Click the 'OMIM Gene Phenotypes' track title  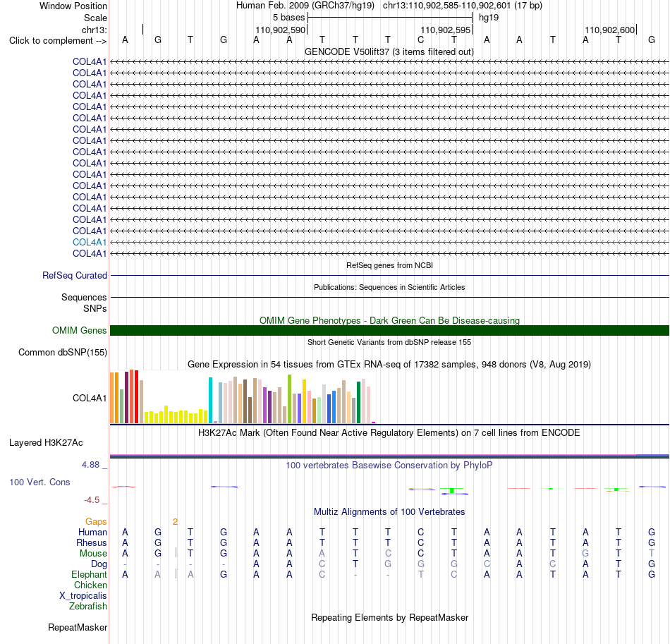coord(389,320)
